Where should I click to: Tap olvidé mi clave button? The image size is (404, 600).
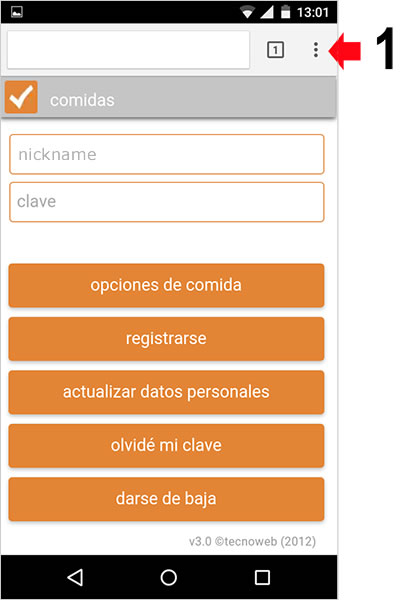(x=166, y=446)
